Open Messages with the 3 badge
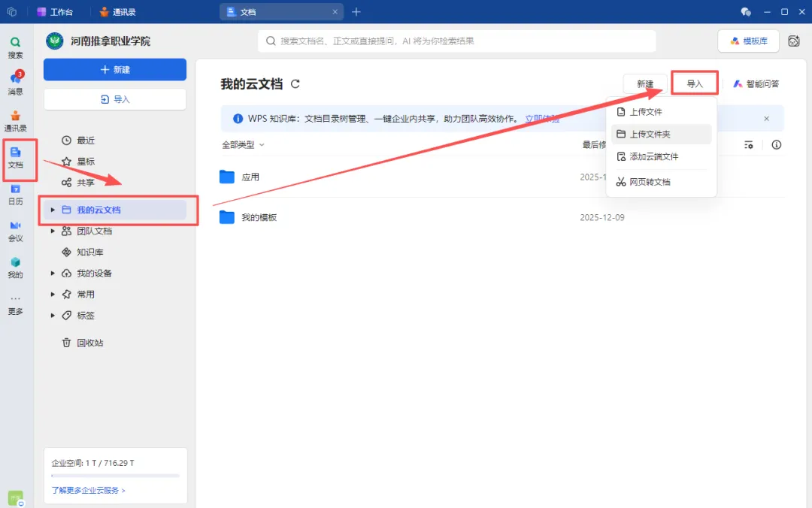The height and width of the screenshot is (508, 812). [x=16, y=83]
